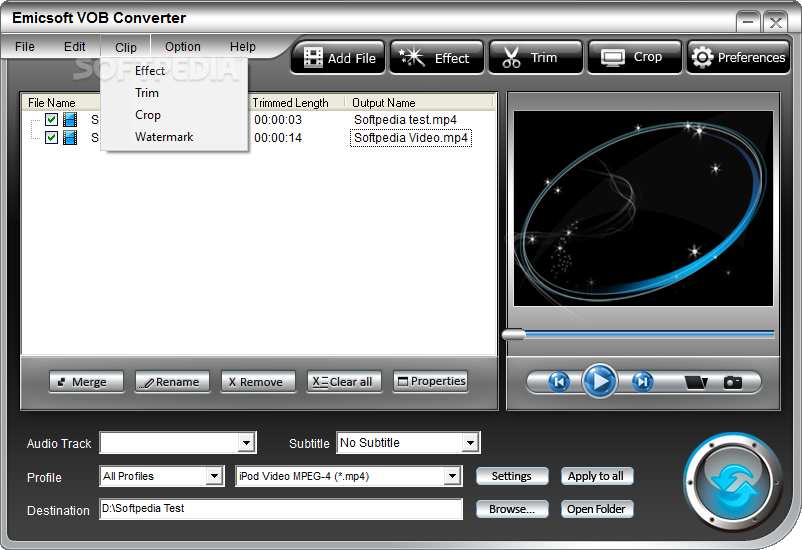Open Preferences with the gear button
802x550 pixels.
(738, 58)
